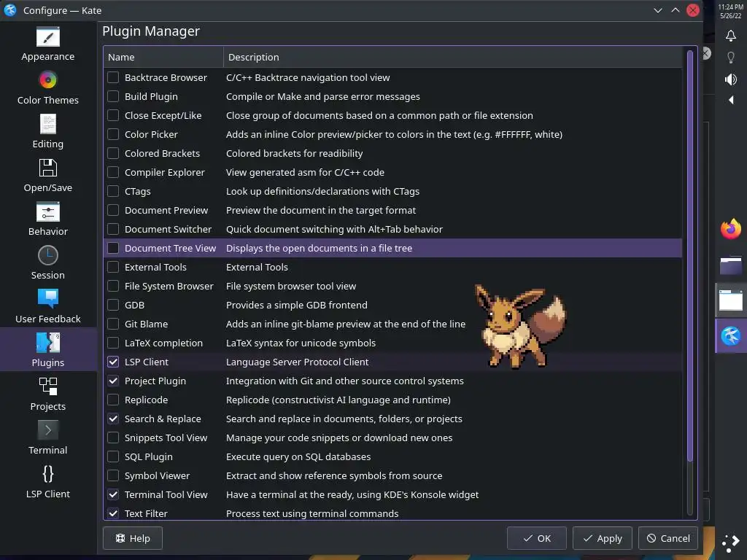This screenshot has width=747, height=560.
Task: Enable the File System Browser plugin
Action: pos(113,286)
